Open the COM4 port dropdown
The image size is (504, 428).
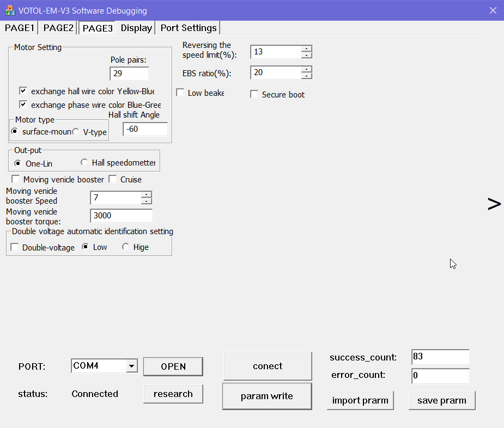(131, 366)
